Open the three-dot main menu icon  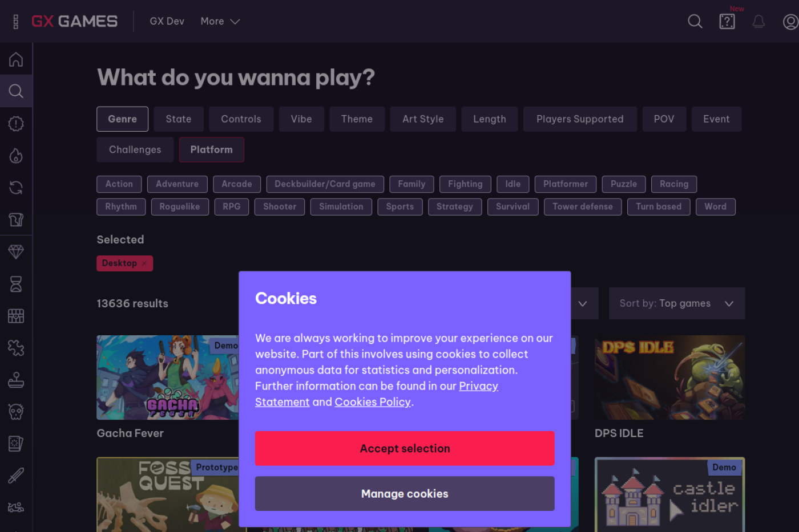(15, 22)
